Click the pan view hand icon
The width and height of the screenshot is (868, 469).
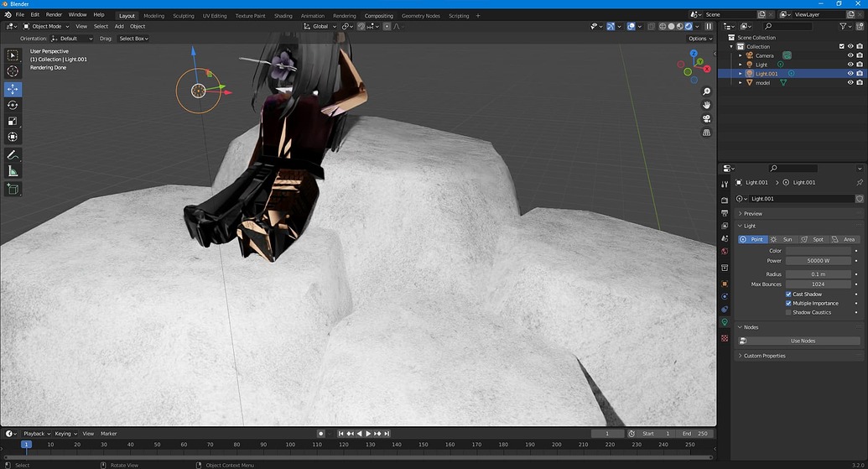pos(706,105)
